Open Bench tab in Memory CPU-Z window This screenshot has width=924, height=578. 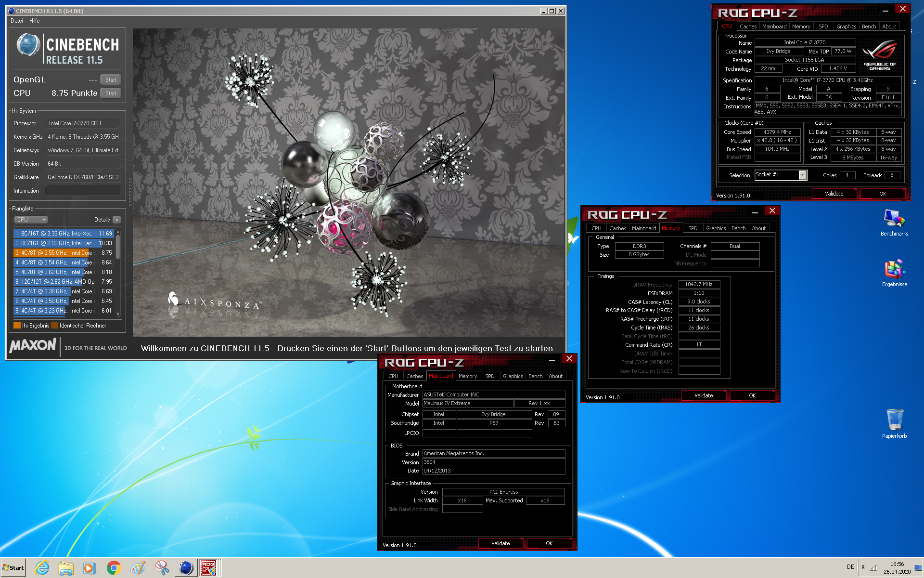pyautogui.click(x=738, y=228)
